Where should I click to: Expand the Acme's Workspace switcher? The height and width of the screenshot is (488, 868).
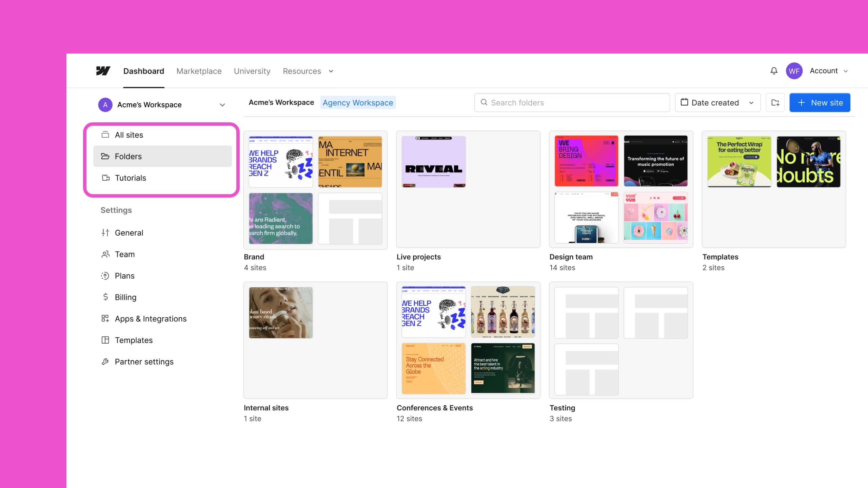(x=222, y=105)
